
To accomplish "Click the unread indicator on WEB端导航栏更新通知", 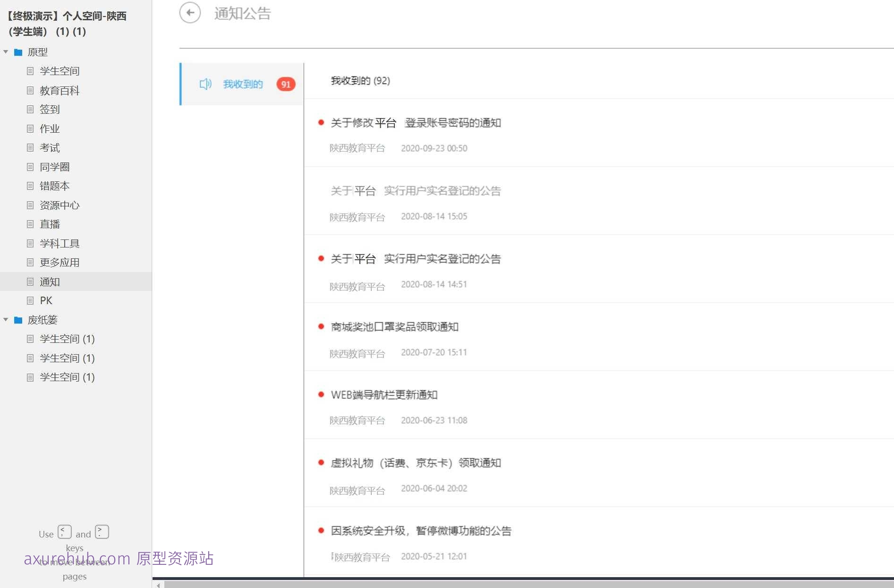I will [321, 395].
